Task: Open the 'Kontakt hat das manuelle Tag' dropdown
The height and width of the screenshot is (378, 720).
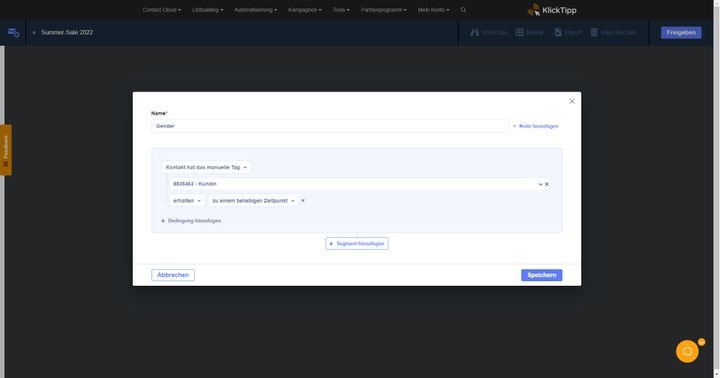Action: [x=206, y=167]
